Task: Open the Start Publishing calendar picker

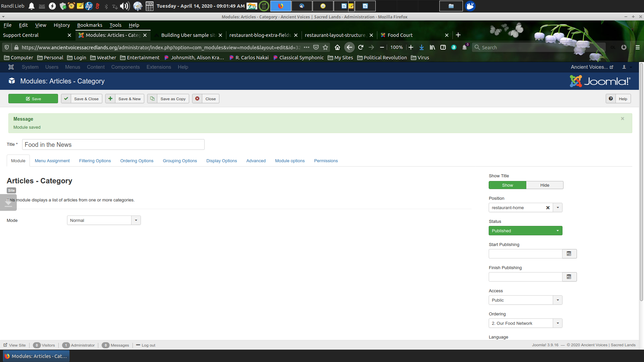Action: coord(569,254)
